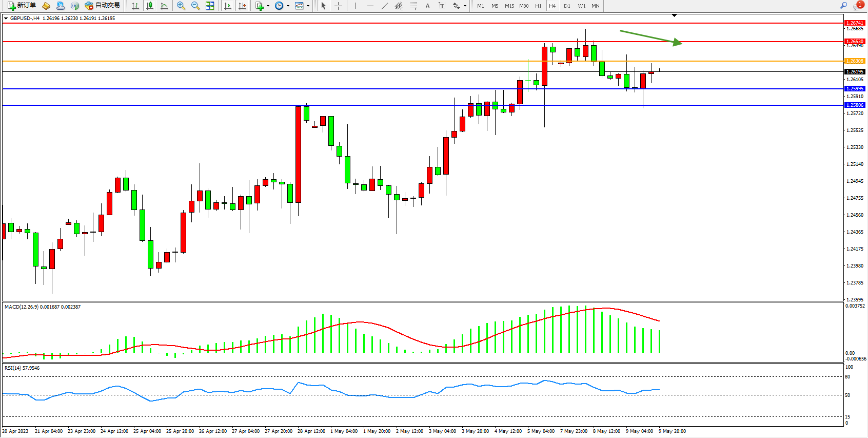The width and height of the screenshot is (868, 438).
Task: Open the arrows objects dropdown
Action: (x=465, y=6)
